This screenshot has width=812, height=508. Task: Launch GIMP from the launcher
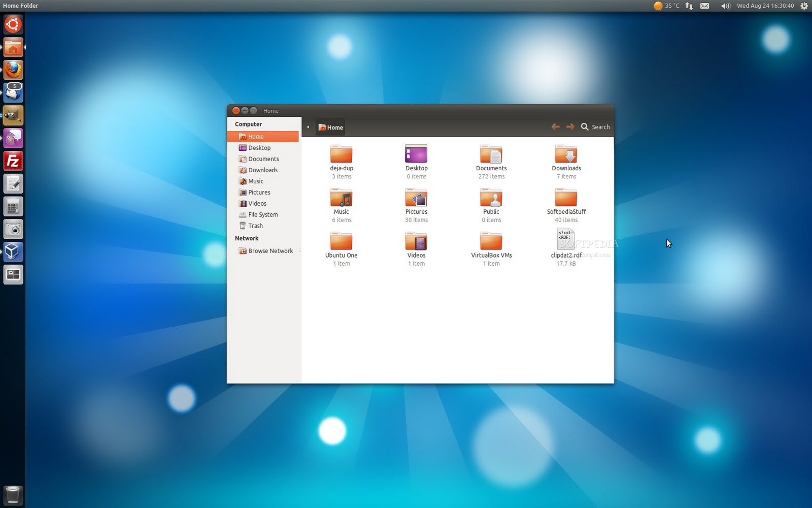coord(13,115)
